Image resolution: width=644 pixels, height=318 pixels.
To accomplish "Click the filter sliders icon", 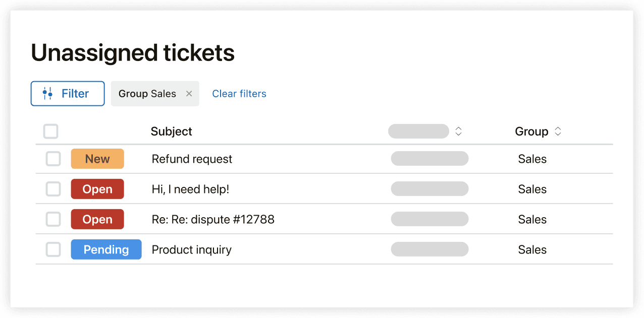I will click(48, 93).
